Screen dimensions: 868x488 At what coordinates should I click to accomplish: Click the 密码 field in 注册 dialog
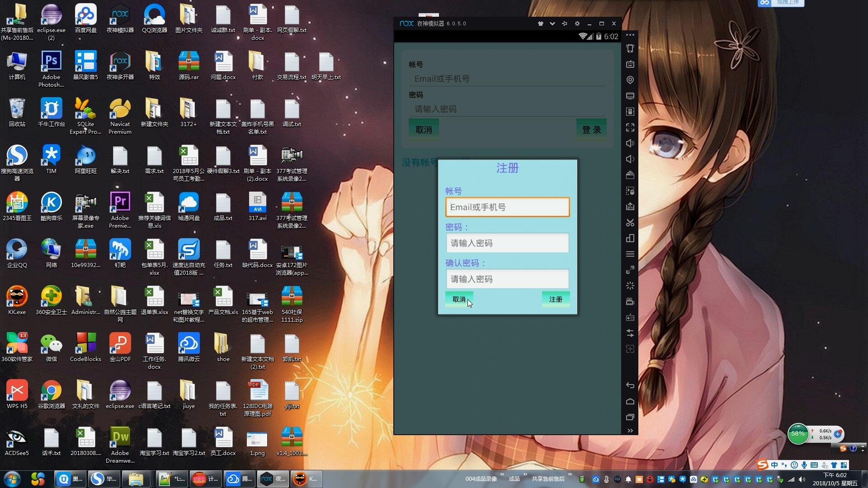[507, 243]
